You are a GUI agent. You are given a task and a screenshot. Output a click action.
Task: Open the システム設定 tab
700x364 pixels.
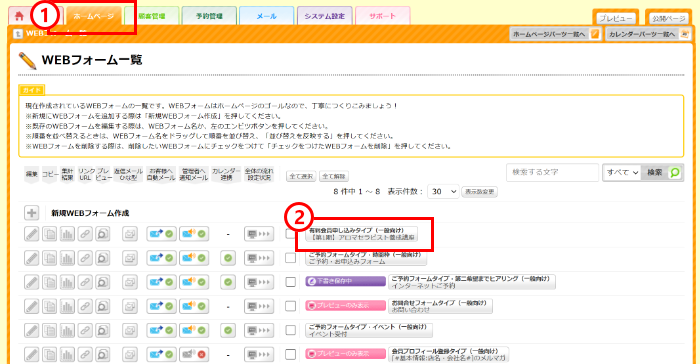pos(325,16)
